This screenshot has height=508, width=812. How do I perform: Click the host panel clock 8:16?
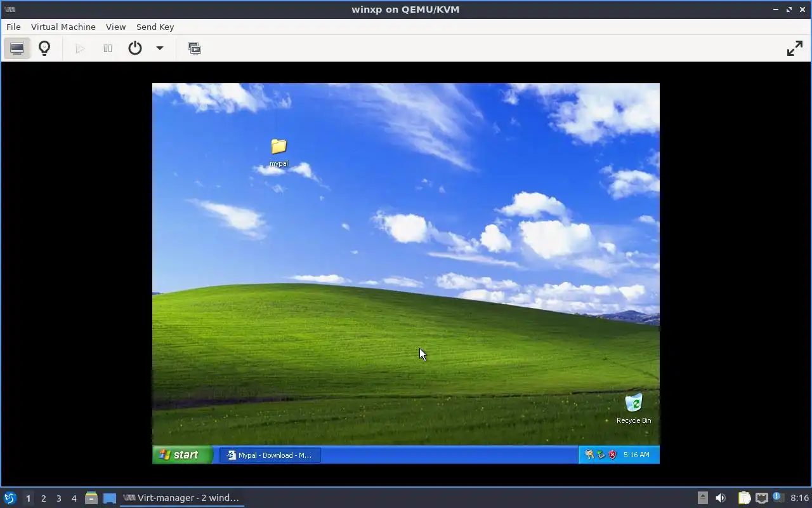tap(799, 498)
